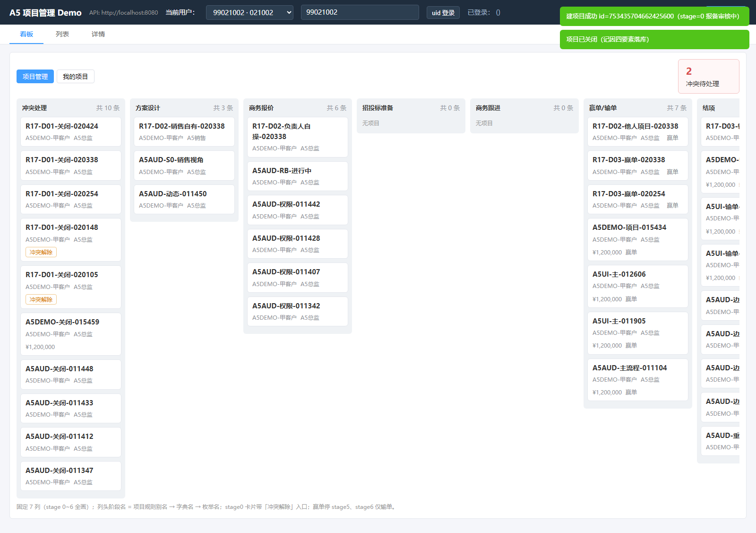
Task: Dismiss the 项目已关闭 green notification
Action: click(x=654, y=39)
